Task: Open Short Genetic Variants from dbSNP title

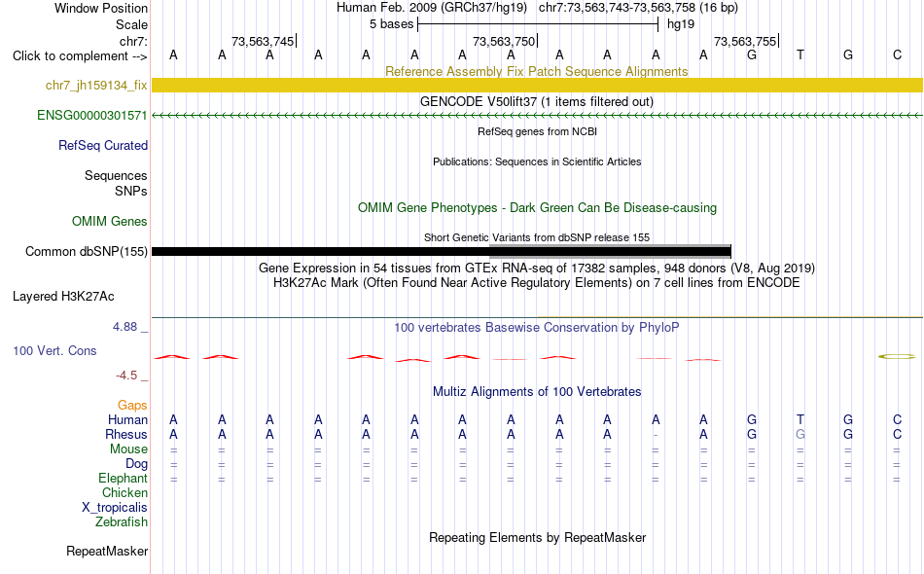Action: point(537,238)
